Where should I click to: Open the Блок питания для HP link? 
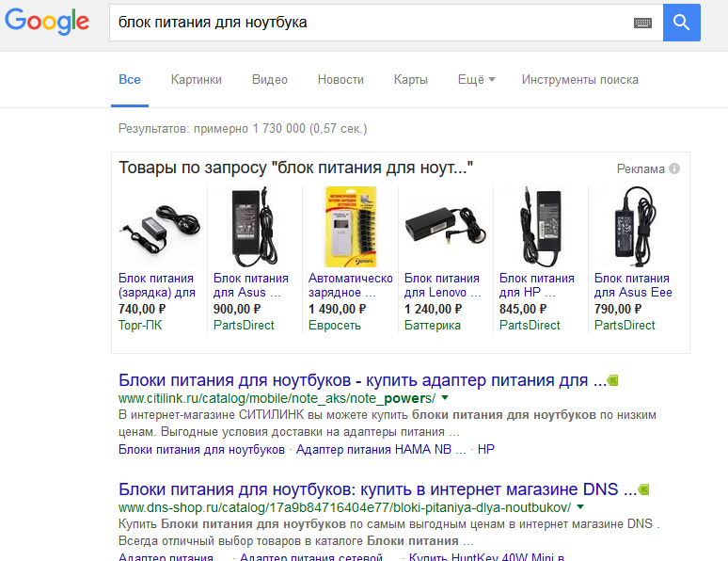(x=537, y=285)
